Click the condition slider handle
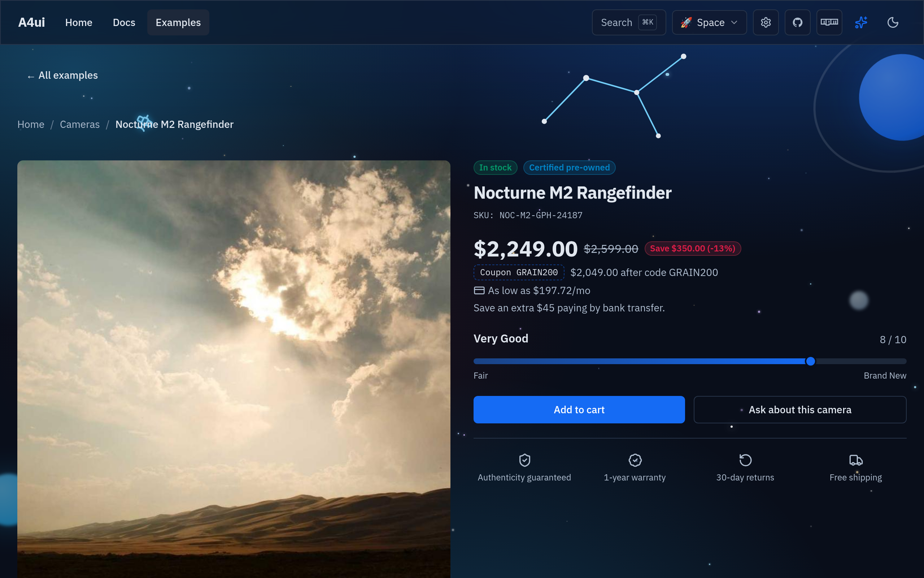924x578 pixels. coord(810,361)
